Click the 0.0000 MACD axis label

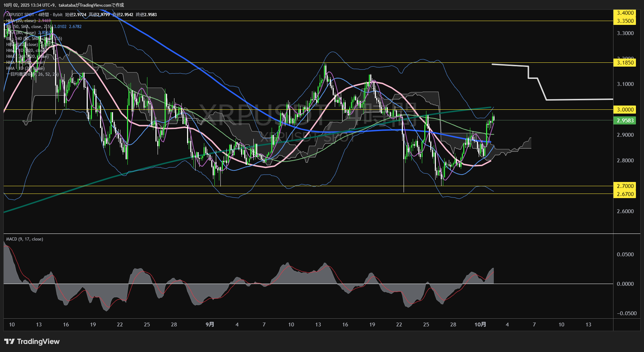(625, 284)
